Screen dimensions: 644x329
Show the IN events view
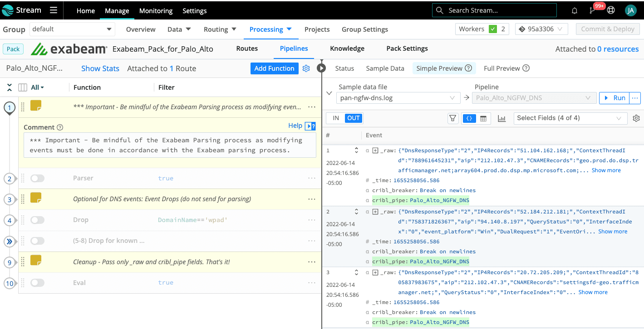(x=336, y=118)
